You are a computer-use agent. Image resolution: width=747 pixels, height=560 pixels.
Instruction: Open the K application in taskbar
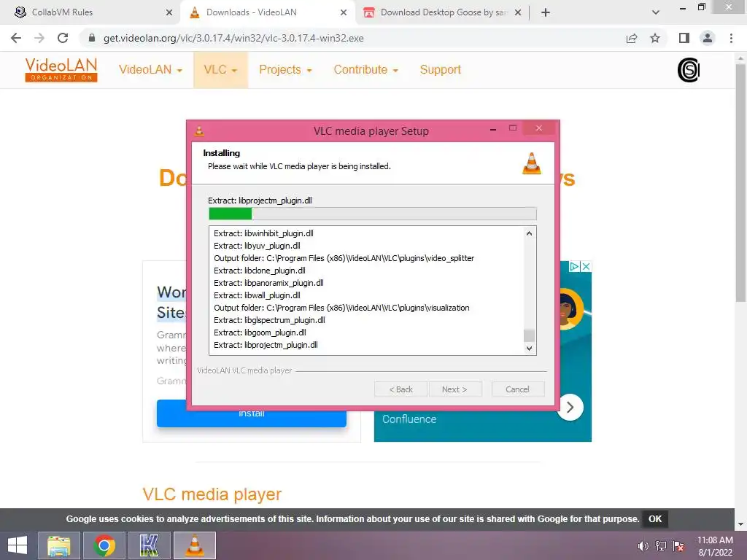[149, 545]
